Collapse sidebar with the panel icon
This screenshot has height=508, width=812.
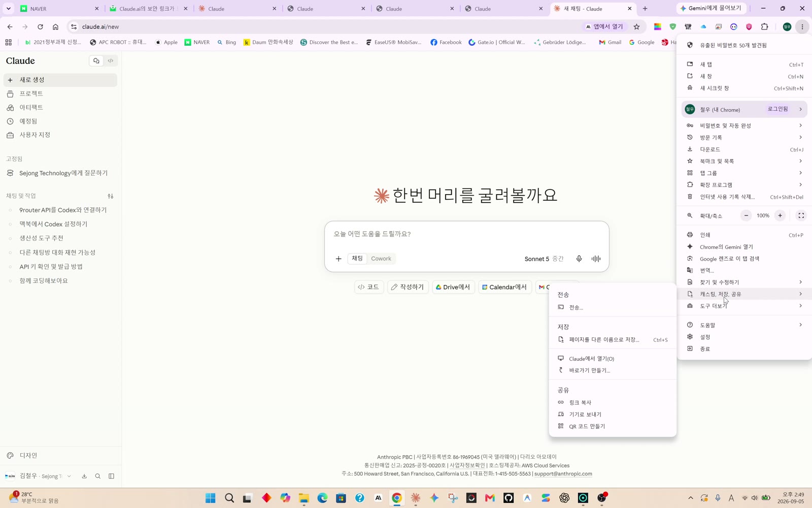(x=112, y=477)
